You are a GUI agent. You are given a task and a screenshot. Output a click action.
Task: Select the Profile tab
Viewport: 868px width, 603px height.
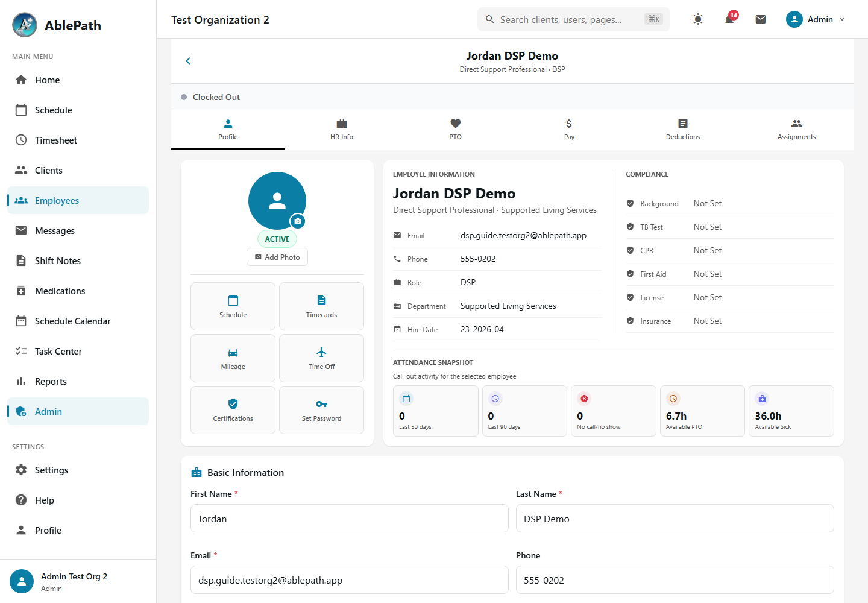click(228, 130)
